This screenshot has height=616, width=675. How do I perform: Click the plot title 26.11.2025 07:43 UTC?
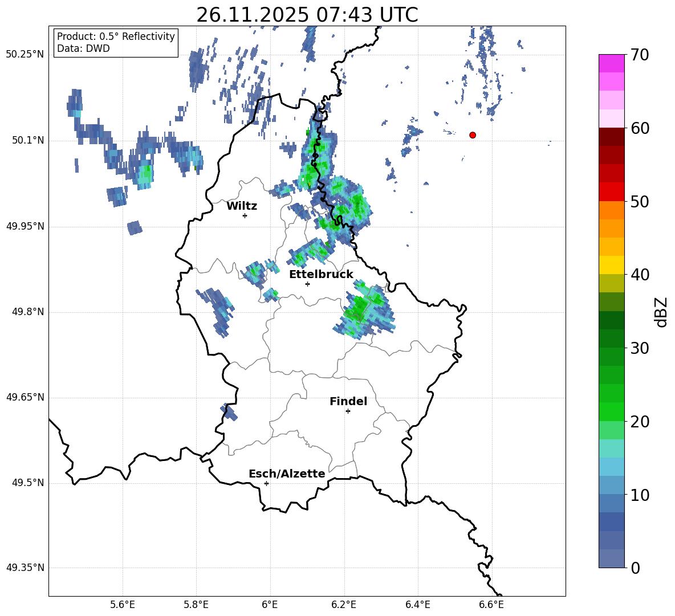click(x=307, y=15)
